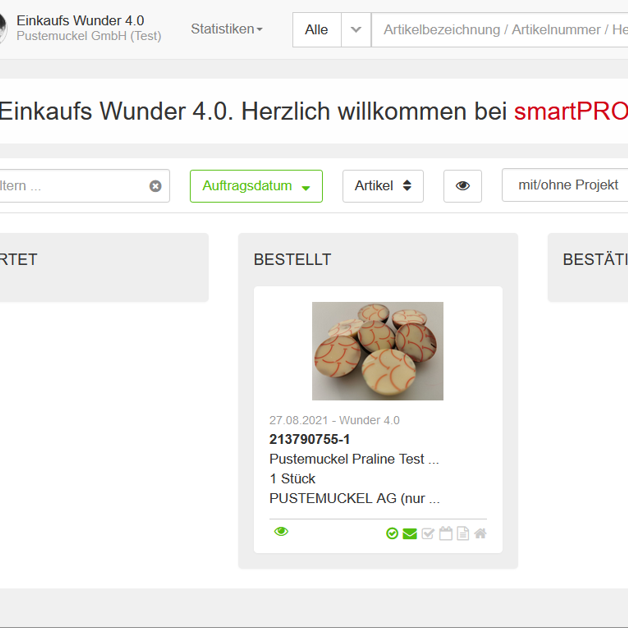Image resolution: width=628 pixels, height=628 pixels.
Task: Clear the filter field with the x icon
Action: [x=155, y=186]
